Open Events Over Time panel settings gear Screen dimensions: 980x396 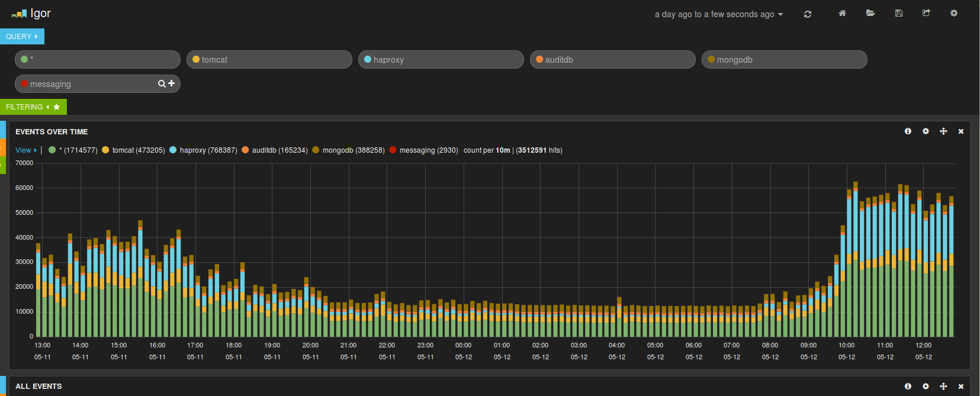(x=926, y=131)
